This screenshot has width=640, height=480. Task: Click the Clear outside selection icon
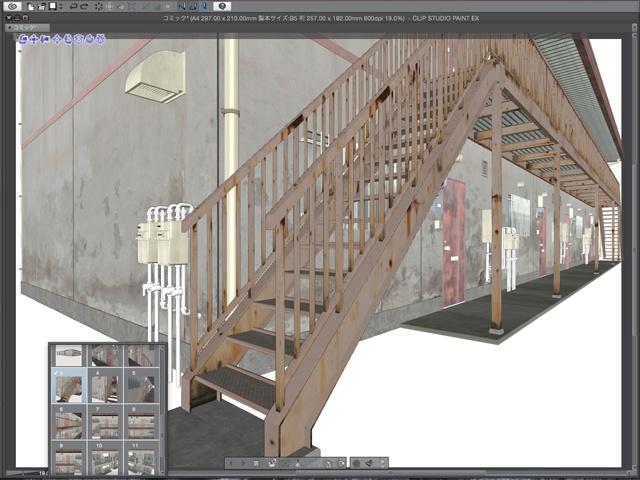point(109,7)
